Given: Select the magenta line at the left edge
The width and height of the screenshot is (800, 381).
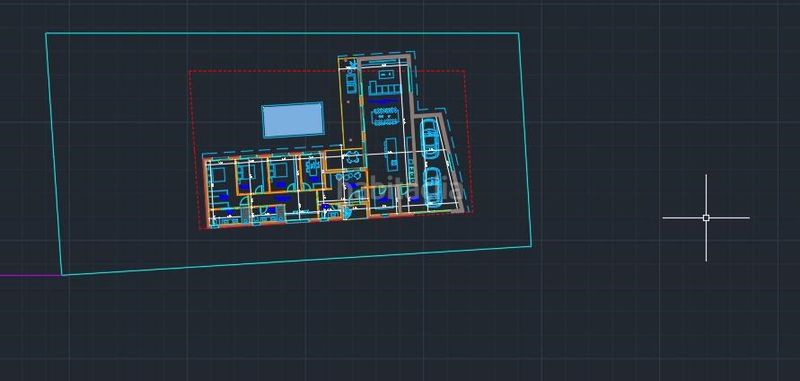Looking at the screenshot, I should [31, 276].
